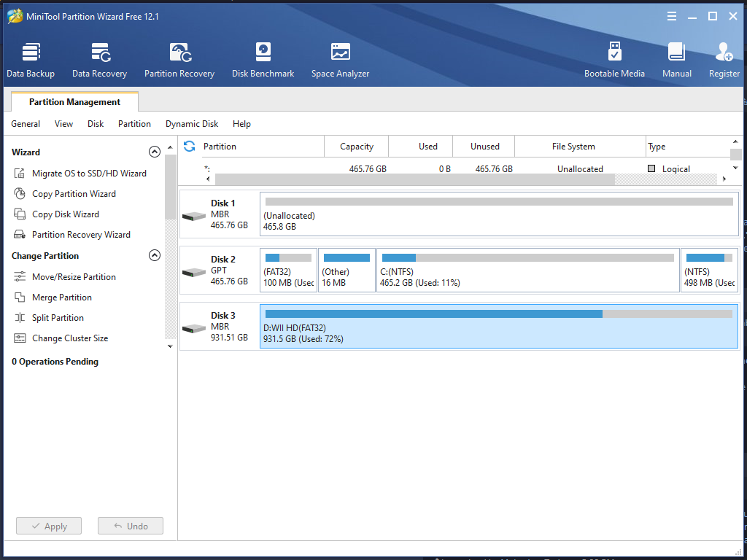Open the Disk menu
The height and width of the screenshot is (560, 747).
click(x=96, y=124)
